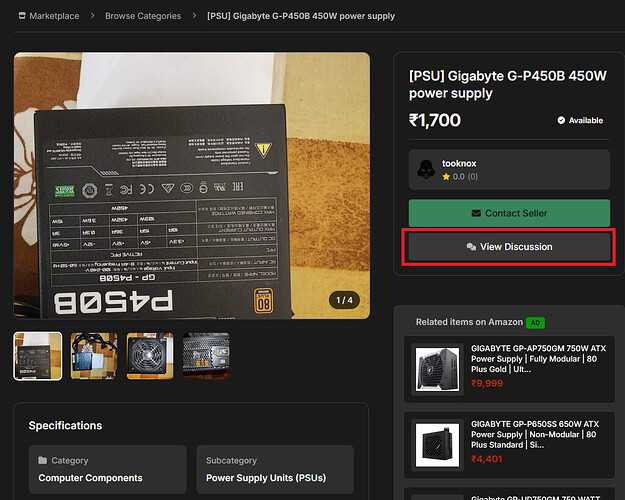The width and height of the screenshot is (625, 500).
Task: Click the main P450B product photo
Action: pyautogui.click(x=191, y=185)
